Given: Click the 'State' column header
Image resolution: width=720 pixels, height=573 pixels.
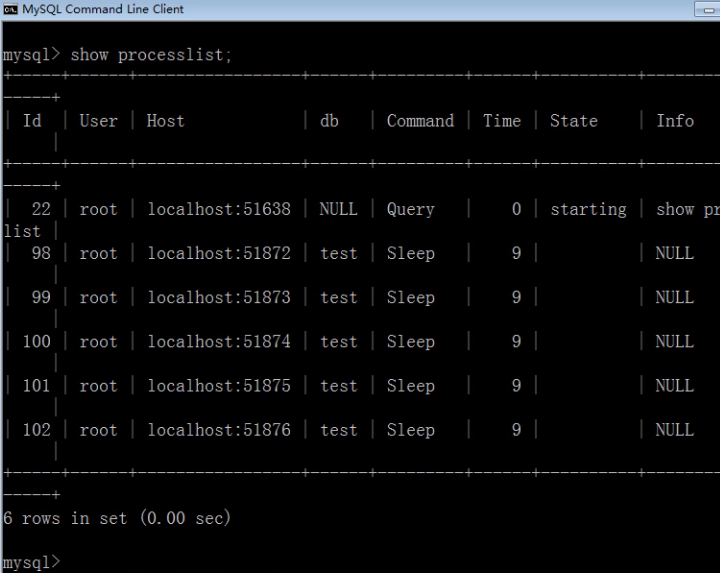Looking at the screenshot, I should (x=574, y=121).
